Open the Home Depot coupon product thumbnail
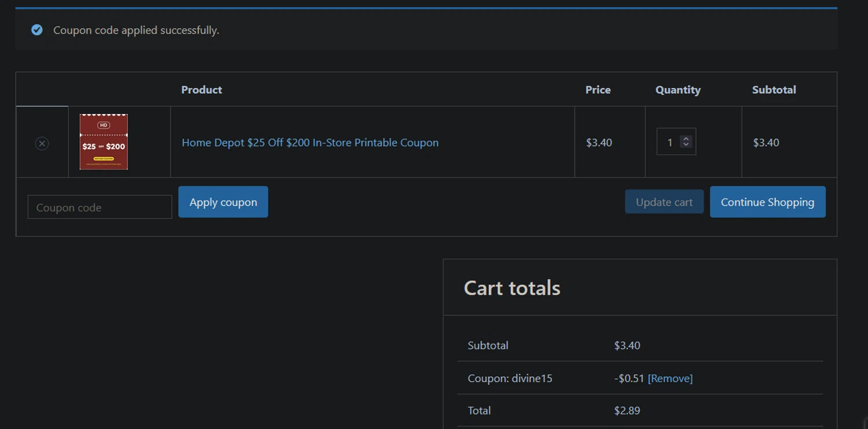This screenshot has height=429, width=868. click(104, 142)
